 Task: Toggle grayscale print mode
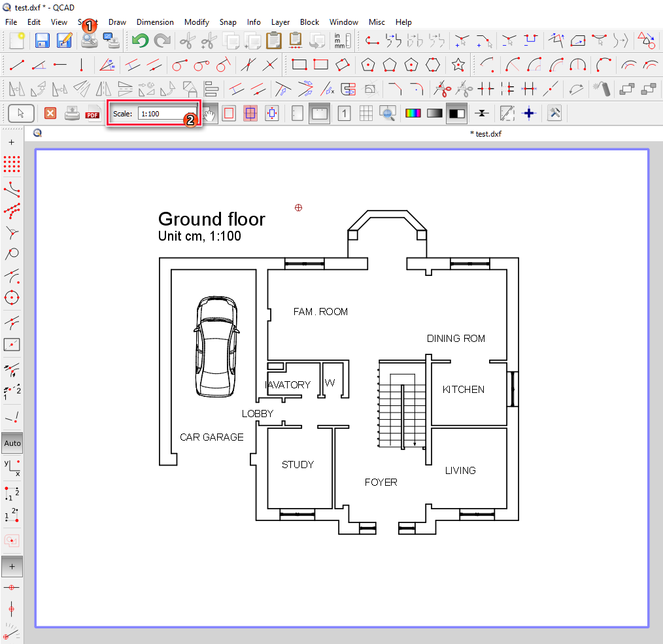435,113
